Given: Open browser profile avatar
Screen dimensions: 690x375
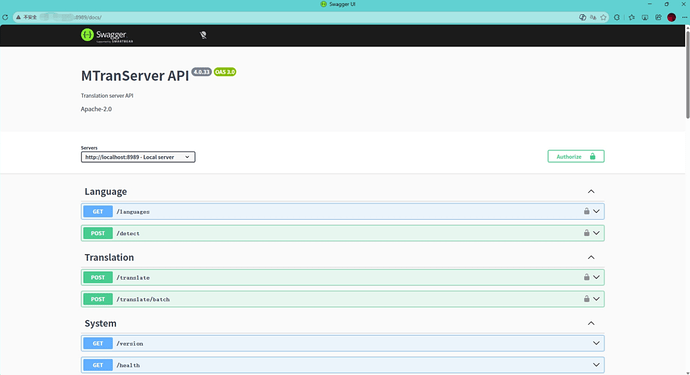Looking at the screenshot, I should [x=672, y=17].
